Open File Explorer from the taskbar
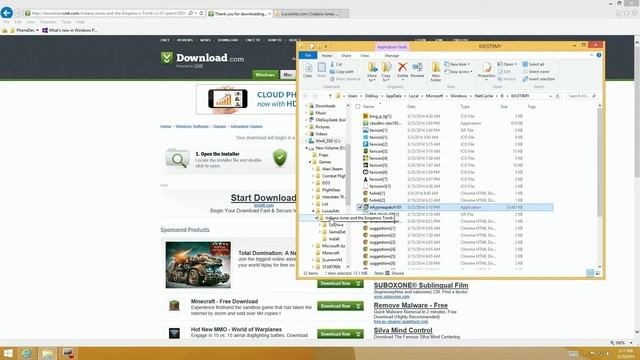The image size is (640, 360). (48, 353)
